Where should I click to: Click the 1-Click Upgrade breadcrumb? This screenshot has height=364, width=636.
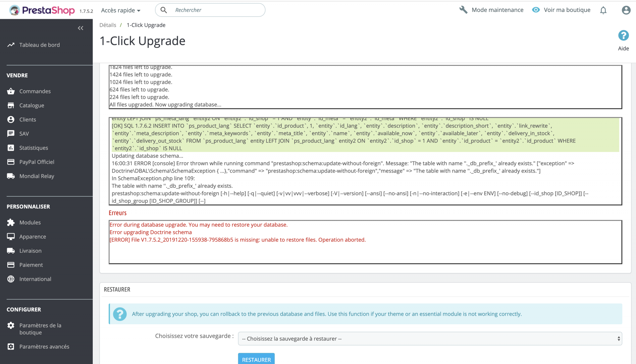146,25
